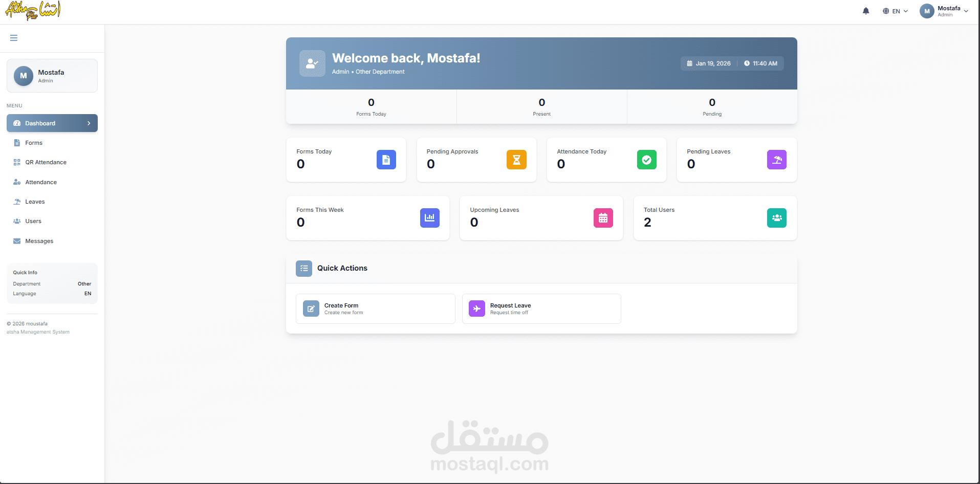Viewport: 980px width, 484px height.
Task: Click the © 2026 moustafa footer text
Action: click(x=27, y=324)
